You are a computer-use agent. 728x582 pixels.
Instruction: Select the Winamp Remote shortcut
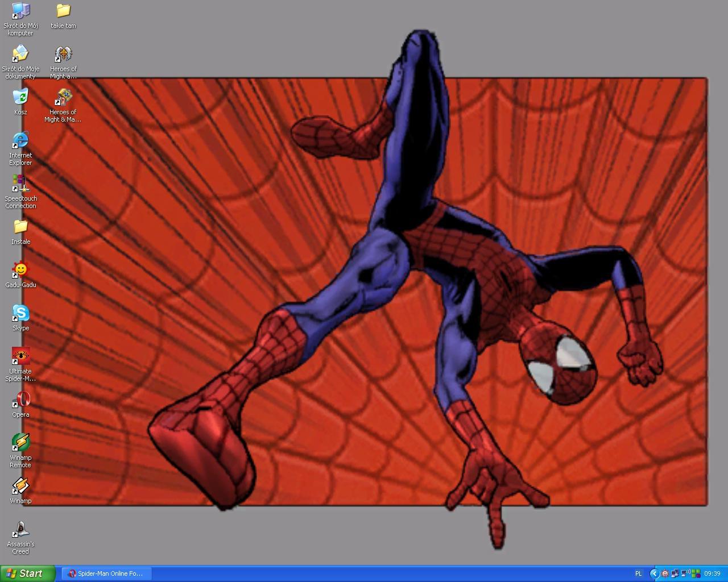[x=20, y=443]
